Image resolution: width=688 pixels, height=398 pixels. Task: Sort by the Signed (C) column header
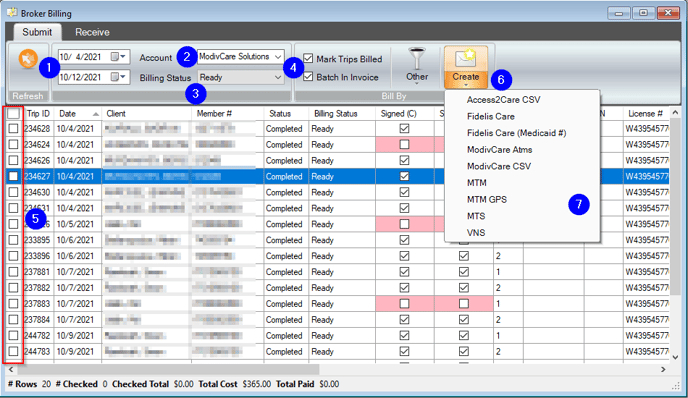[x=405, y=114]
